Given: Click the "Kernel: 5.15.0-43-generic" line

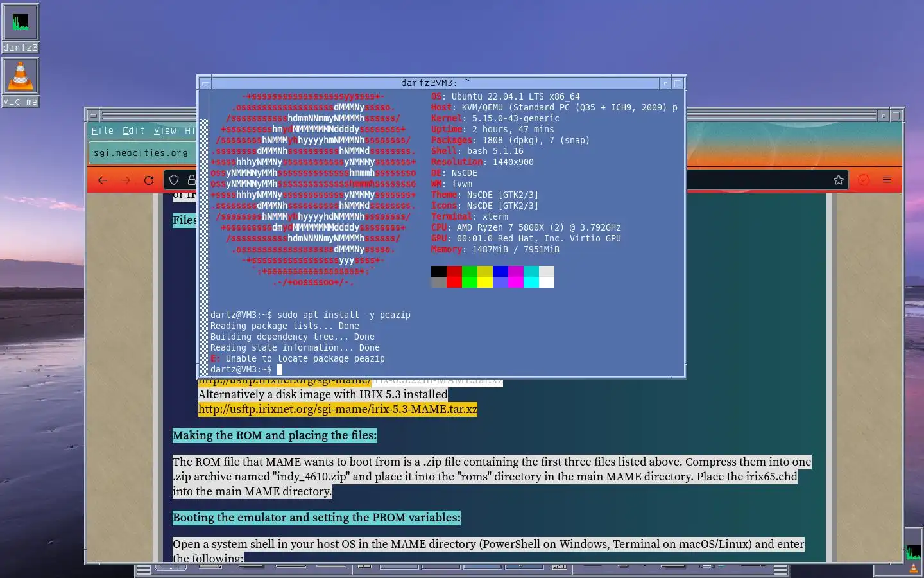Looking at the screenshot, I should [495, 118].
